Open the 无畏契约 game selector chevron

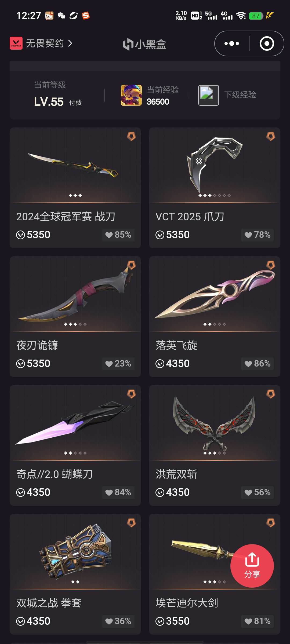[x=70, y=43]
